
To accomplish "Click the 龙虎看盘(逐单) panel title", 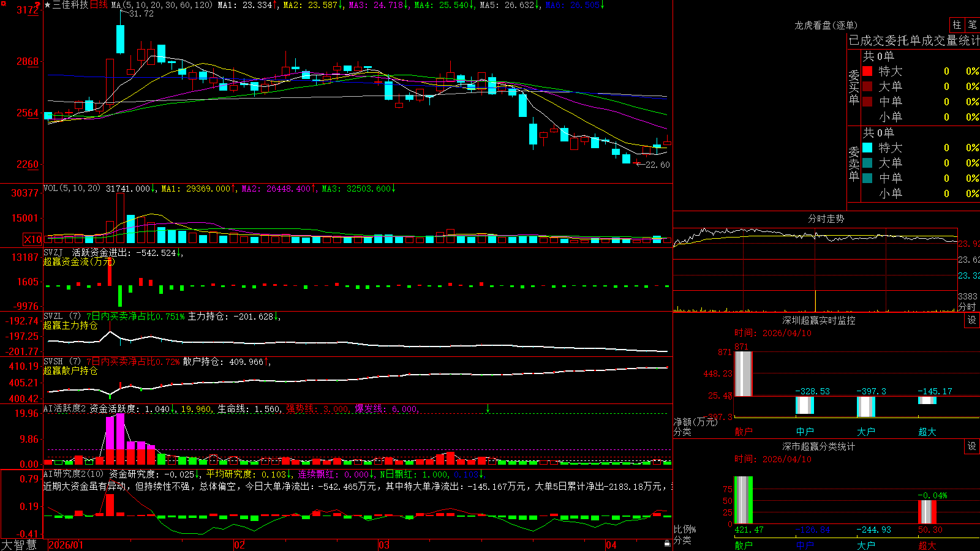I will pos(826,25).
